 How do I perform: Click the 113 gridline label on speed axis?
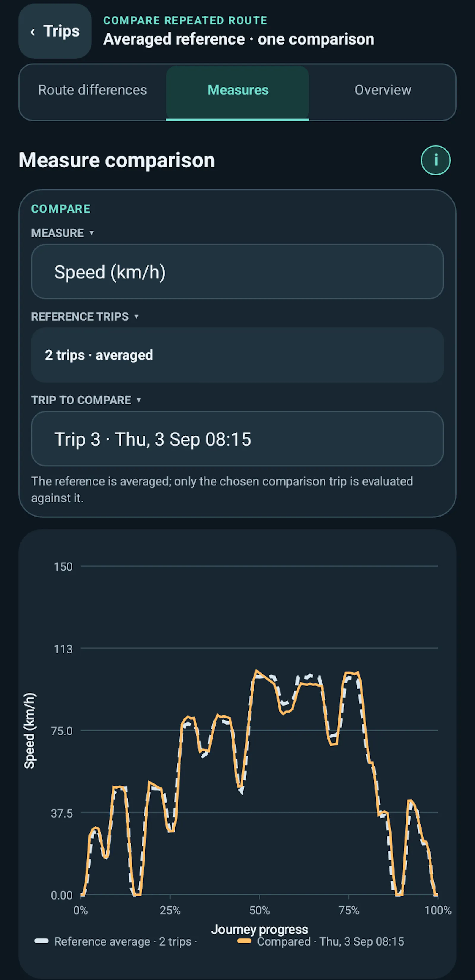[63, 649]
